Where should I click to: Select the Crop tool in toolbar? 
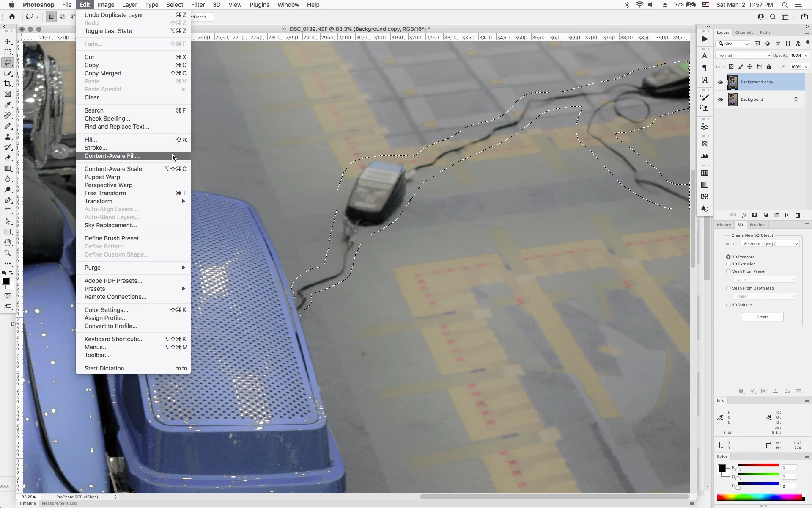8,84
